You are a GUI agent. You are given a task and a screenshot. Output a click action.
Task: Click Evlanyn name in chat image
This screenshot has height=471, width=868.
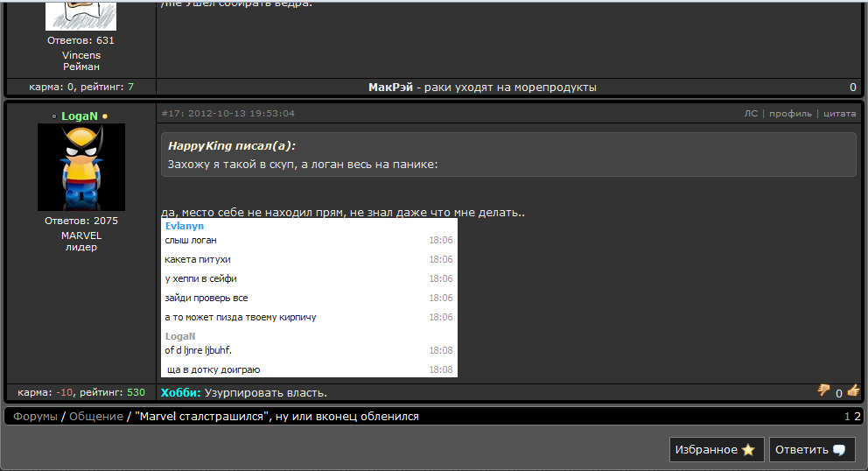185,226
